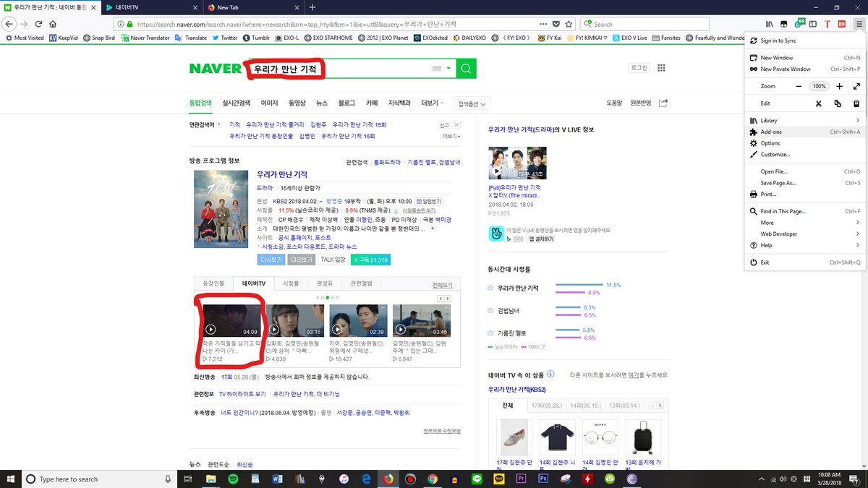Click the 전체보기 link
The height and width of the screenshot is (488, 868).
[442, 285]
